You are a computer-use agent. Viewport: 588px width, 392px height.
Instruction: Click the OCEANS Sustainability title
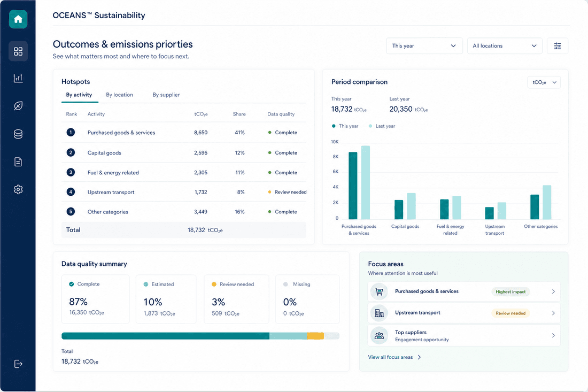pyautogui.click(x=99, y=16)
